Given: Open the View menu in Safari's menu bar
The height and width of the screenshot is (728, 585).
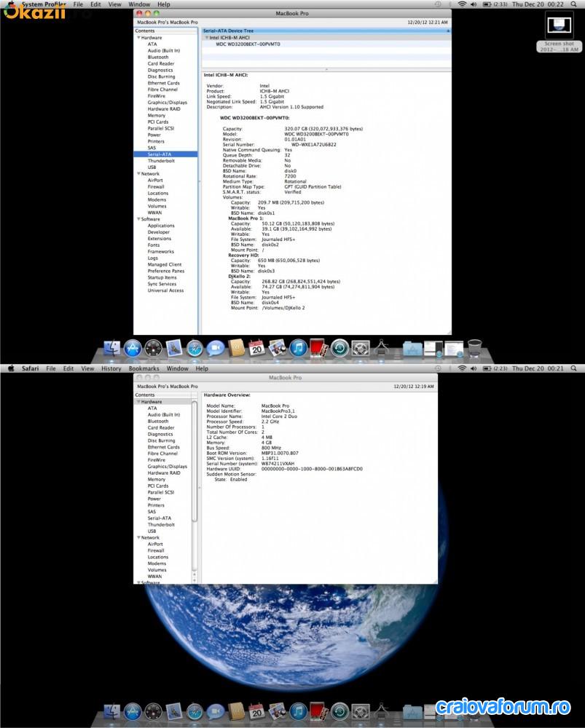Looking at the screenshot, I should (x=88, y=368).
